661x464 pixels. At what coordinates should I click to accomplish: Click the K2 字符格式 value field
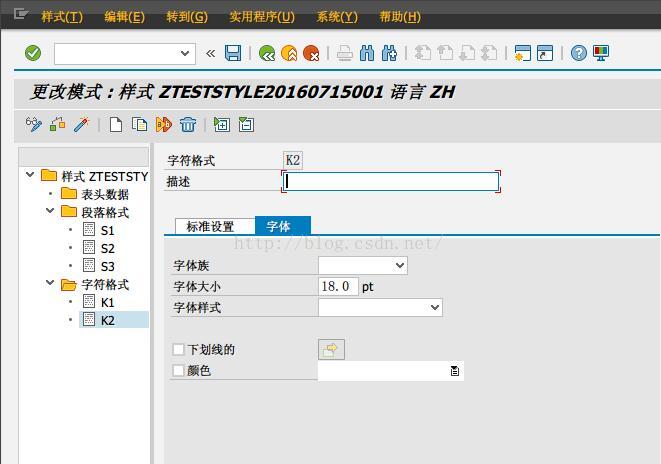click(293, 160)
